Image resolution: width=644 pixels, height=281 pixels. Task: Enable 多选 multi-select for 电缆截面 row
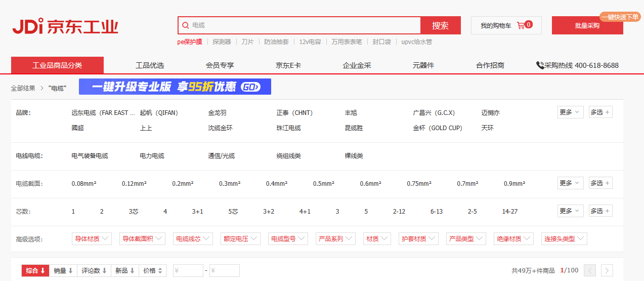point(600,183)
